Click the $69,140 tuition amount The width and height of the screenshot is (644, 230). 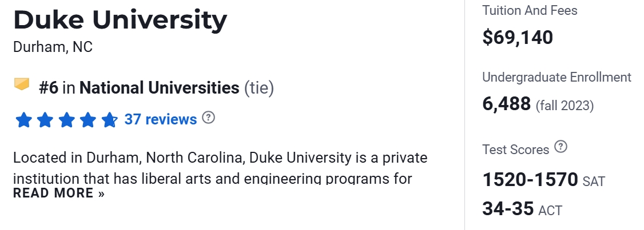click(x=518, y=38)
